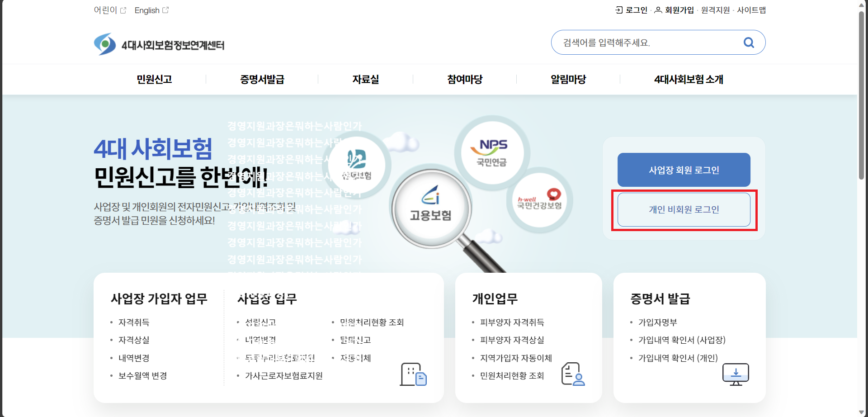Click the NPS 국민연금 circular logo
Image resolution: width=868 pixels, height=417 pixels.
pos(493,152)
